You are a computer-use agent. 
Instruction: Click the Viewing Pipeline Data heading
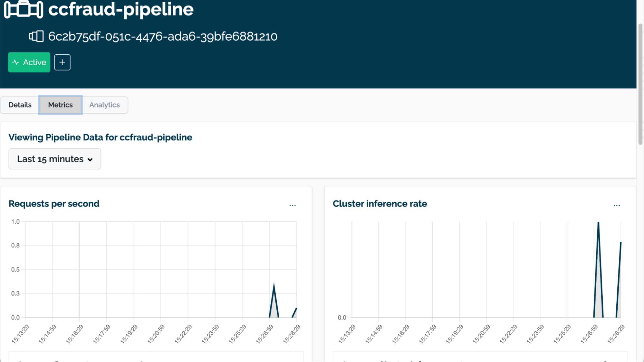click(x=100, y=137)
